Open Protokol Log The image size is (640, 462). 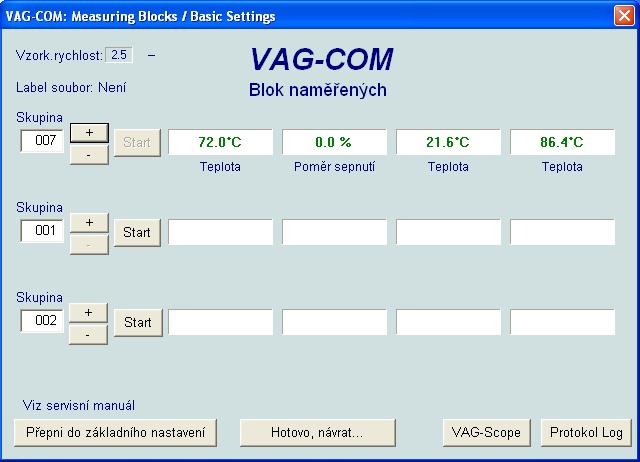(x=586, y=433)
